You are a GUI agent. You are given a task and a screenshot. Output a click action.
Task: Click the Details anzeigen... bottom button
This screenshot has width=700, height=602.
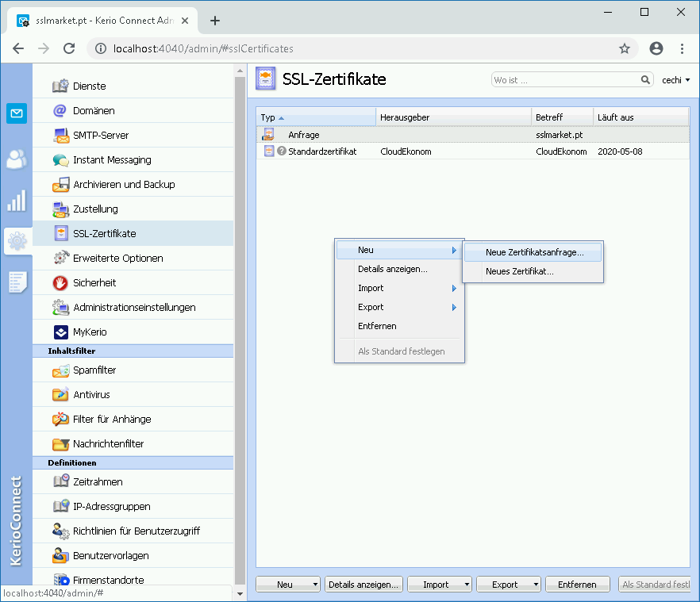pyautogui.click(x=363, y=584)
